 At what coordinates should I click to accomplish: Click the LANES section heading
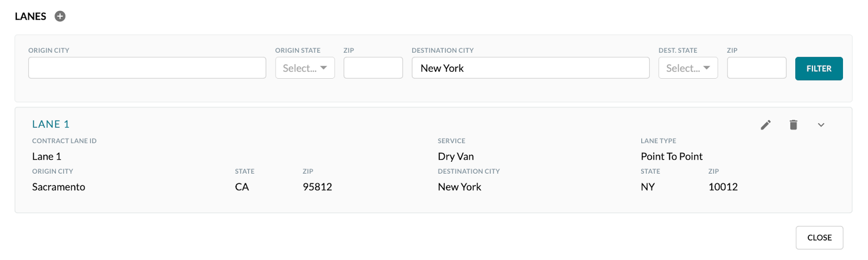click(x=30, y=16)
